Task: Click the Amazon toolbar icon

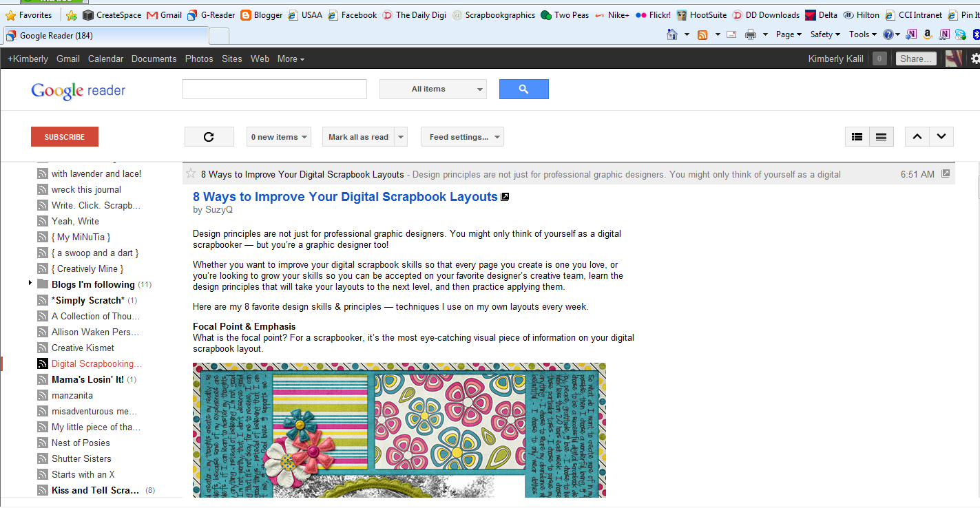Action: (928, 34)
